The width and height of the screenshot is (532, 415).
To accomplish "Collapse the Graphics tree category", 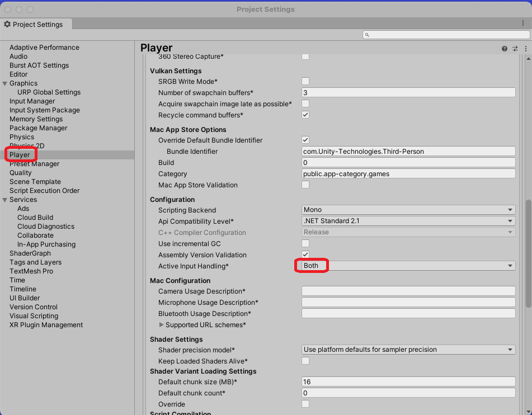I will tap(5, 83).
